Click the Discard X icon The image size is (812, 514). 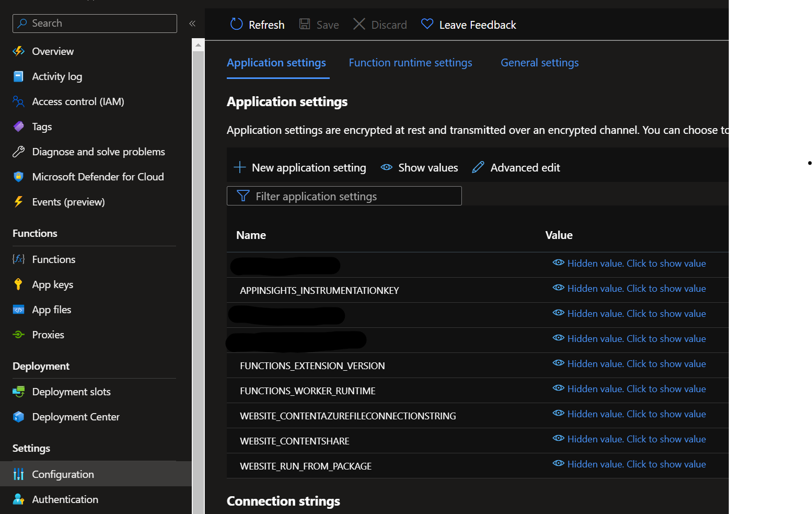(359, 24)
